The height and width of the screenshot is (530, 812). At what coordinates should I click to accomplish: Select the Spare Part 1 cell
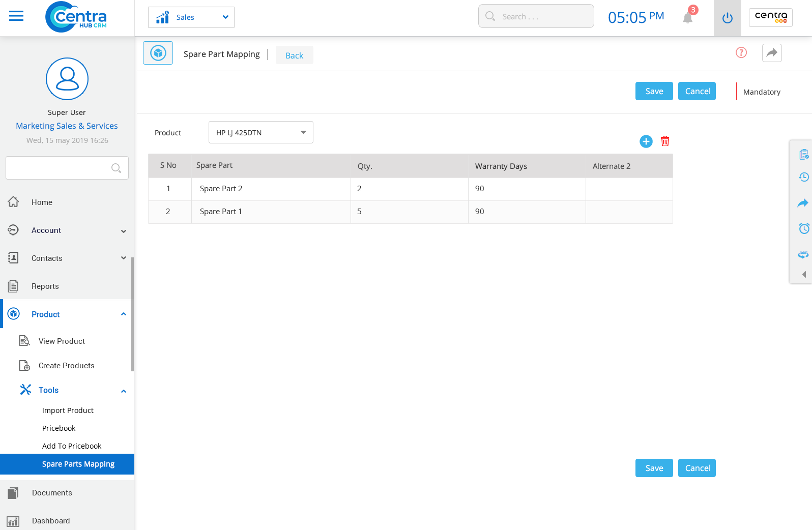coord(271,212)
